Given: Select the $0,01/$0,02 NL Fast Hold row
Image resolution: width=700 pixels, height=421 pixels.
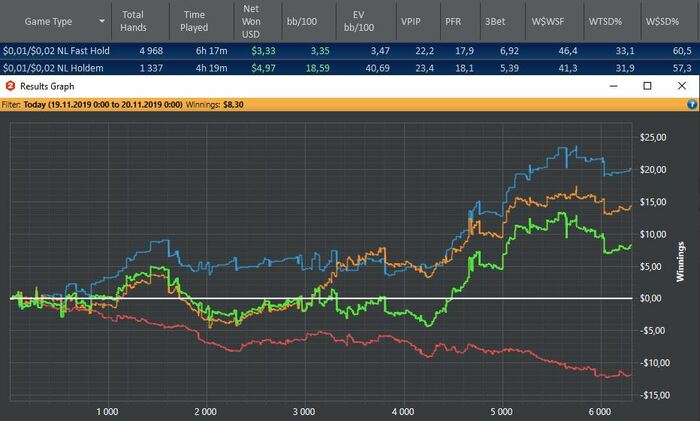Looking at the screenshot, I should (350, 51).
